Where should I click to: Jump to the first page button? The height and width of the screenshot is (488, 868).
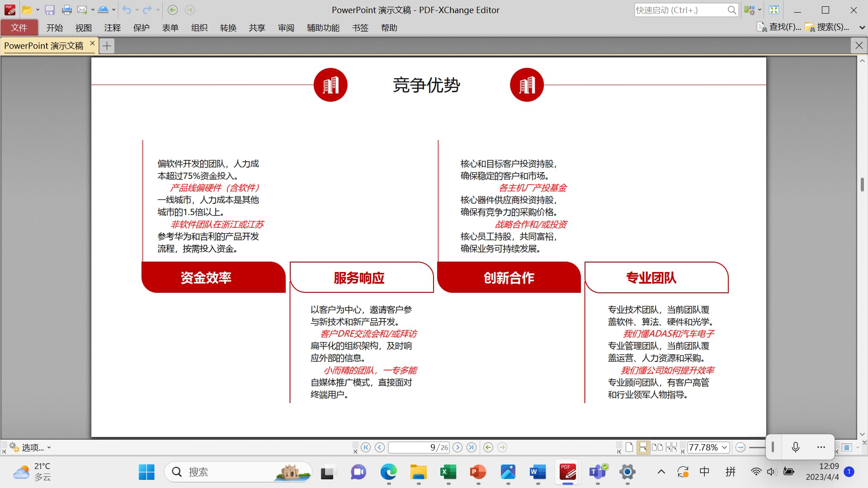[366, 447]
